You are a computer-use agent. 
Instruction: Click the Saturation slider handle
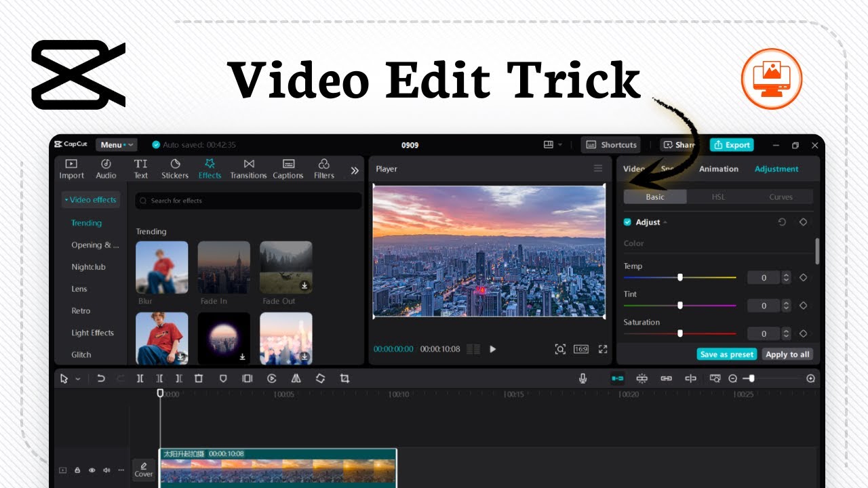click(x=680, y=333)
